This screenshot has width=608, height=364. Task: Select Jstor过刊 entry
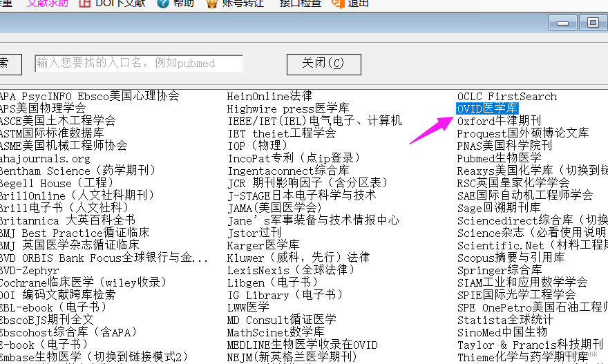254,233
